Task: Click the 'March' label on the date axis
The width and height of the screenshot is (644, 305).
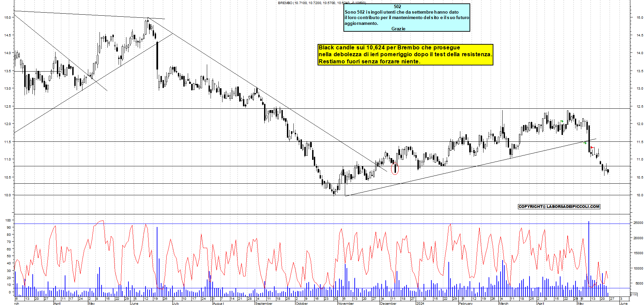Action: point(504,303)
